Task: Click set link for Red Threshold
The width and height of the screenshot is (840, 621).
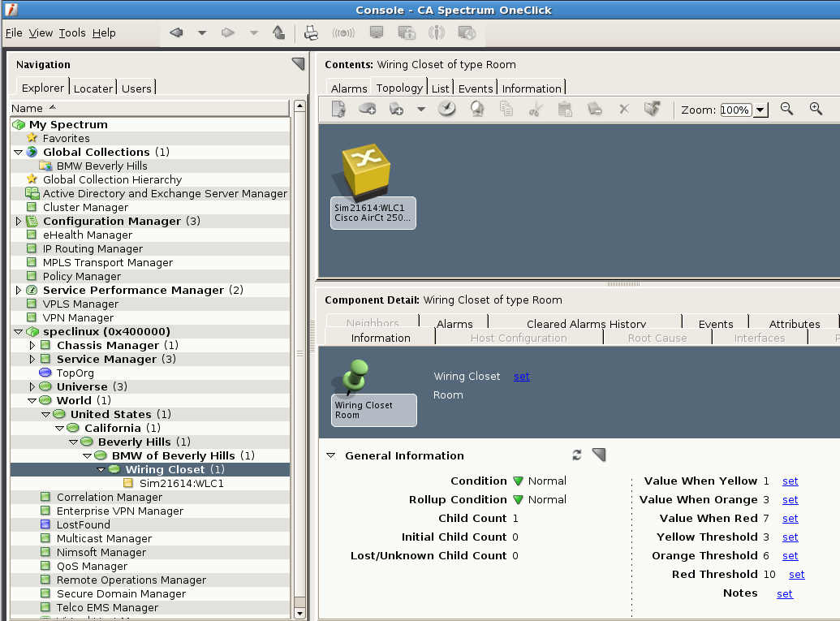Action: (797, 575)
